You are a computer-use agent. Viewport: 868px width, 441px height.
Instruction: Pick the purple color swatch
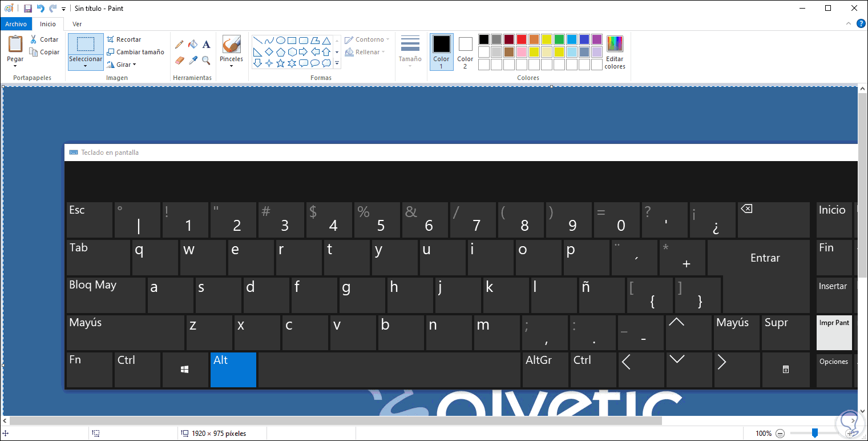[597, 39]
